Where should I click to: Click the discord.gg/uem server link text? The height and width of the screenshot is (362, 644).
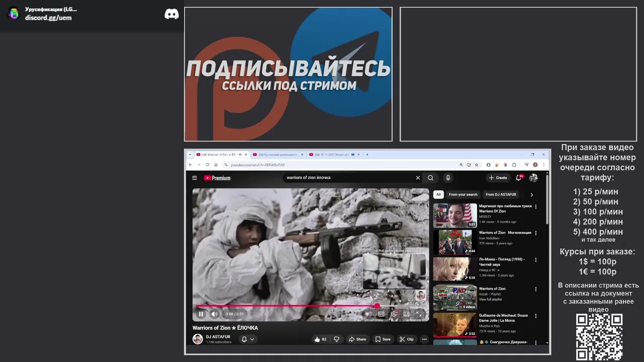[48, 18]
